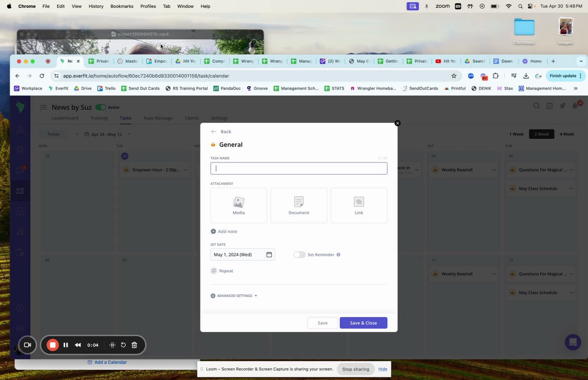Open the Trello bookmark

tap(106, 88)
